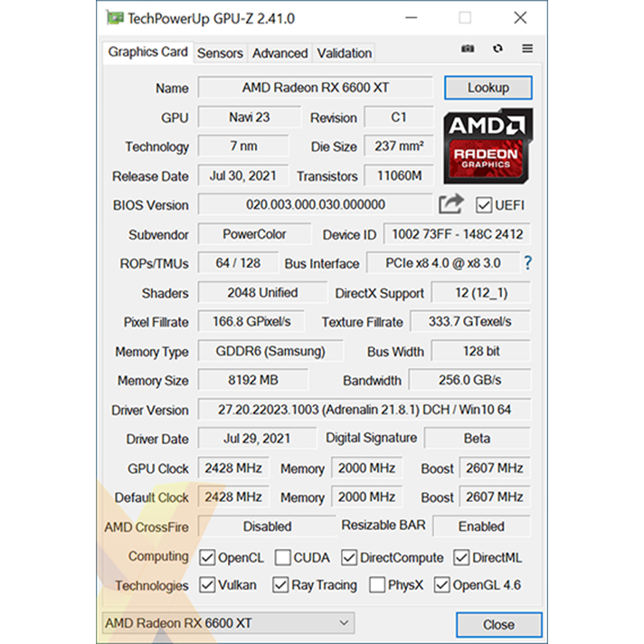Image resolution: width=644 pixels, height=644 pixels.
Task: Click the Close button
Action: 498,624
